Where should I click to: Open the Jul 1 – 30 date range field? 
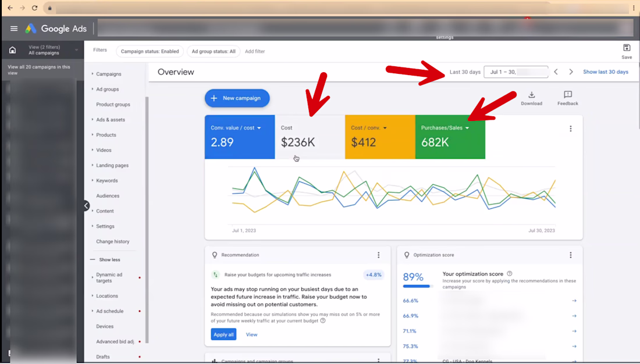pyautogui.click(x=516, y=72)
